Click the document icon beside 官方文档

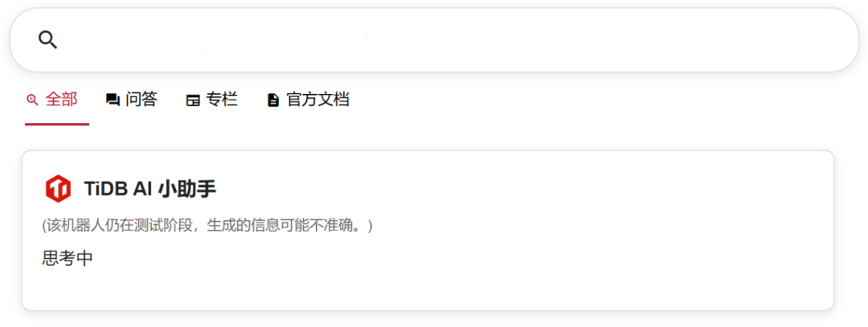coord(273,100)
